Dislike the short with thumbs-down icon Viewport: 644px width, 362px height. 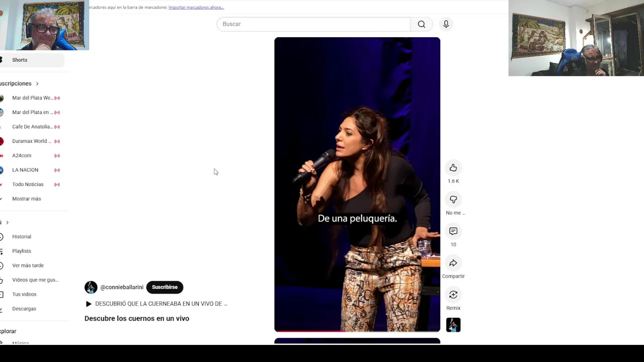[x=453, y=200]
